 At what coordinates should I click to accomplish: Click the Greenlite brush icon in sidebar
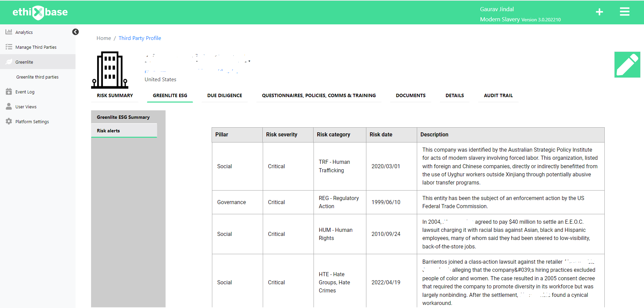point(8,62)
